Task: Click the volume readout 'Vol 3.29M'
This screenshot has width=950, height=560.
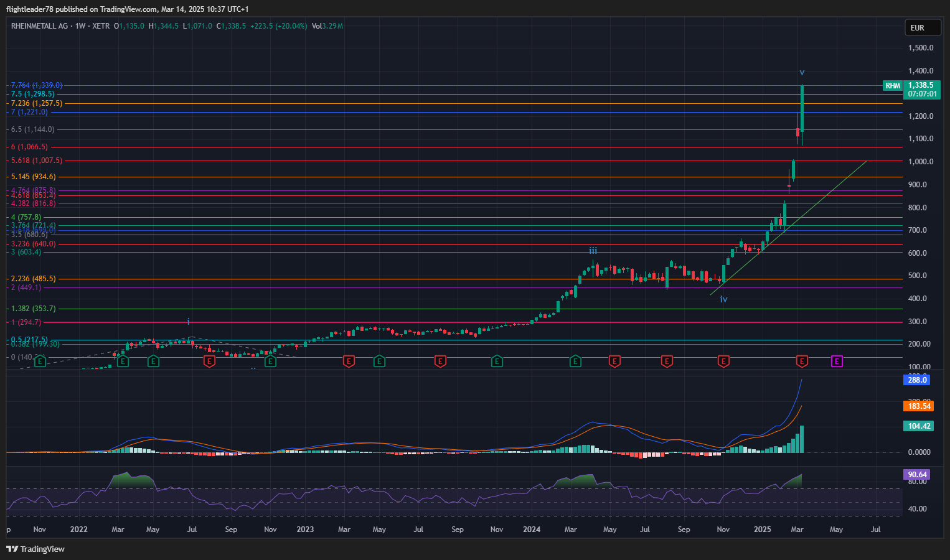Action: tap(327, 26)
